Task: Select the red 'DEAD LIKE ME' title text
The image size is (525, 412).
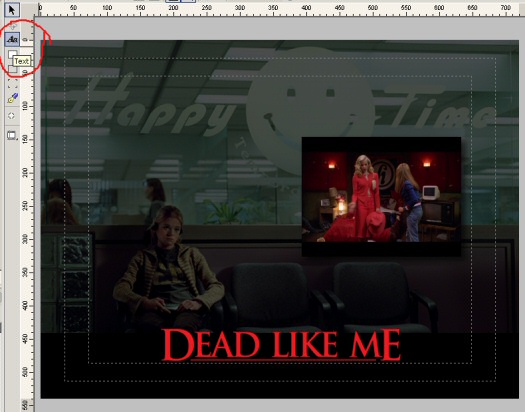Action: coord(281,345)
